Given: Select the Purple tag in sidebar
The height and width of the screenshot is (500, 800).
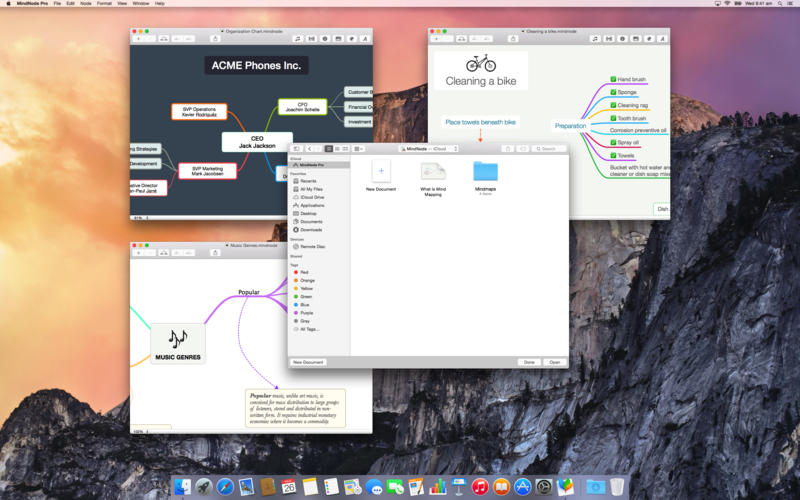Looking at the screenshot, I should point(306,312).
